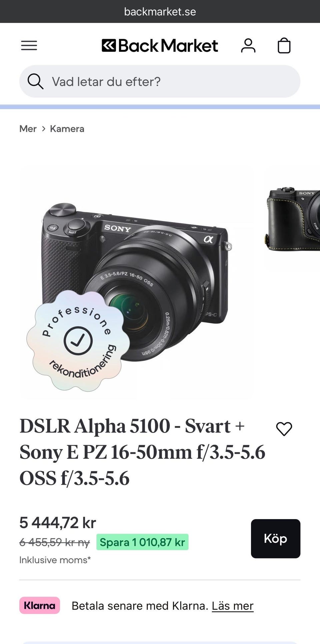The image size is (320, 644).
Task: Add camera to favorites with heart icon
Action: click(284, 429)
